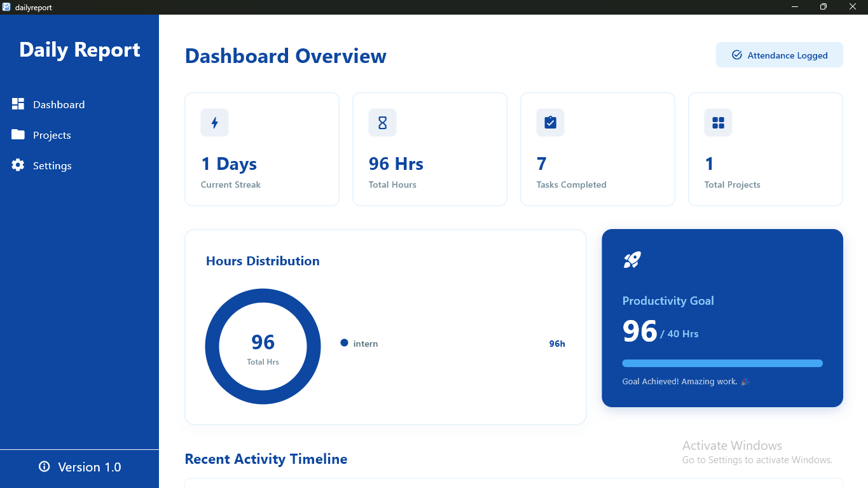Click the Daily Report sidebar title
Screen dimensions: 868x488
tap(79, 50)
